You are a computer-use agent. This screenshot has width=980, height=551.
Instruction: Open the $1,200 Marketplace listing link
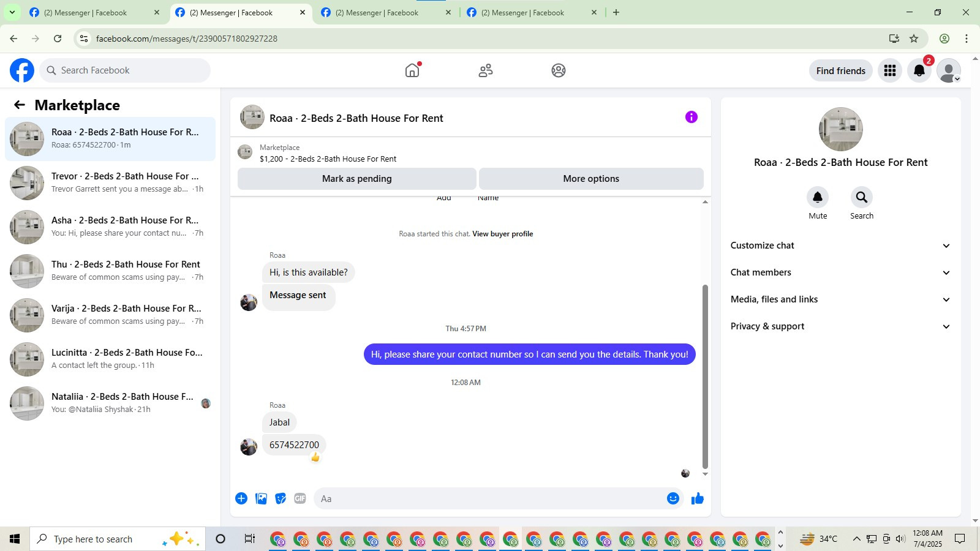pyautogui.click(x=328, y=159)
